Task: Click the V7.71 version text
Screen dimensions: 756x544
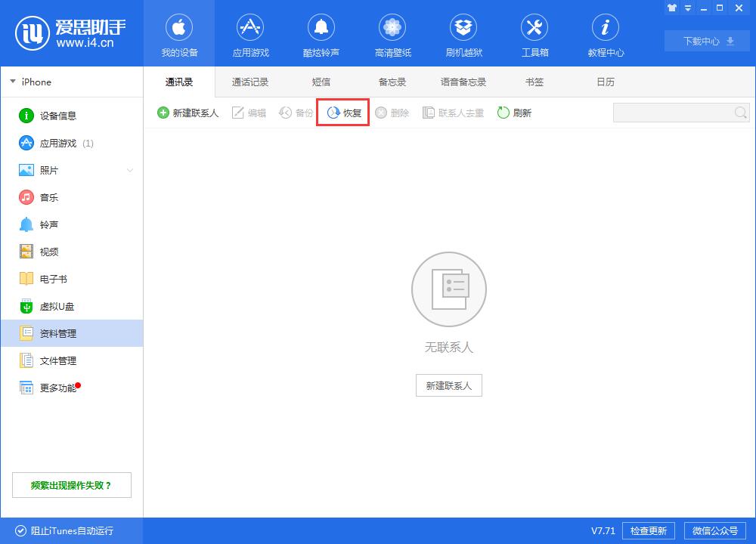Action: (603, 531)
